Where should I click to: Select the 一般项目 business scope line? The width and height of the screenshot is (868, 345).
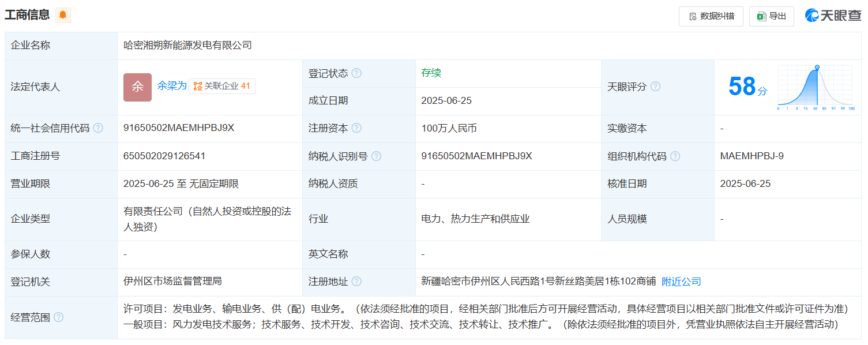coord(480,324)
